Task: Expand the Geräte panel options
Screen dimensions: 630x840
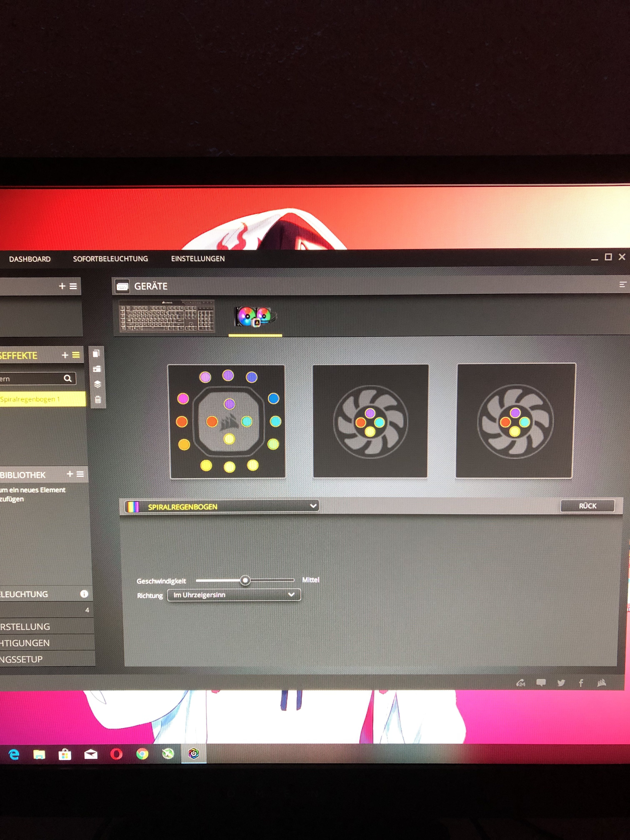Action: tap(622, 284)
